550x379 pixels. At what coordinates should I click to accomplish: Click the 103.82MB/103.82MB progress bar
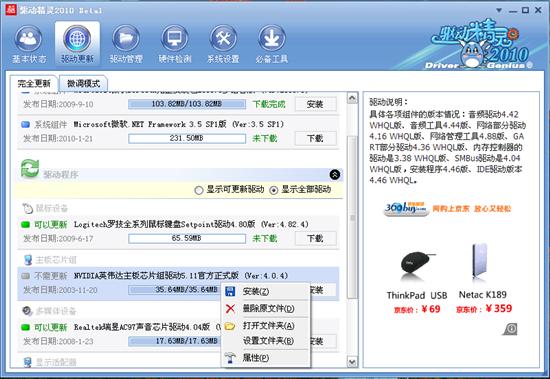tap(187, 104)
